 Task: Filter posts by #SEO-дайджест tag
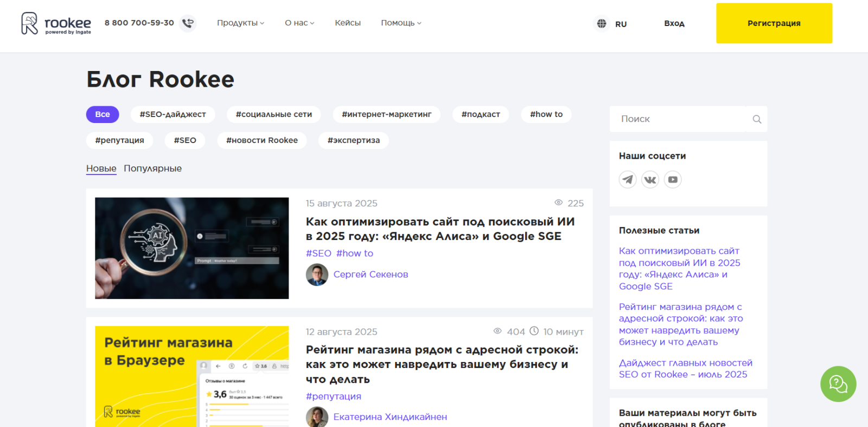[x=173, y=114]
